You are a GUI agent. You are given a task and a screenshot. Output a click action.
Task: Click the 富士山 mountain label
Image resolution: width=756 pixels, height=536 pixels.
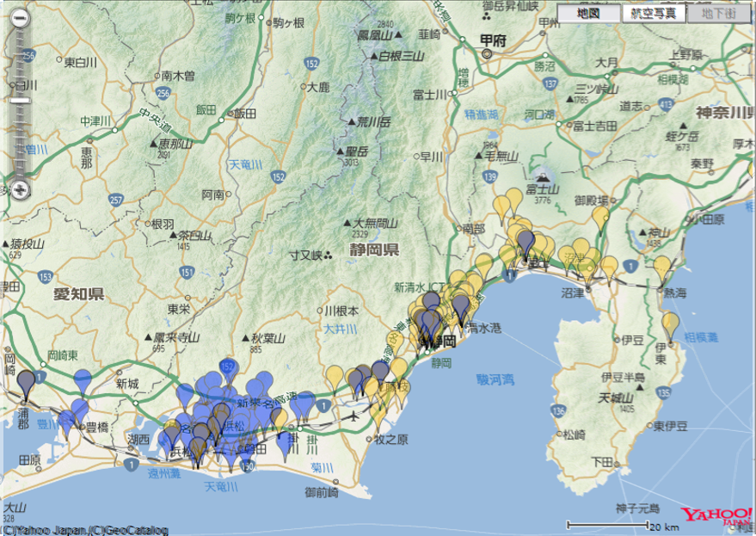coord(543,189)
